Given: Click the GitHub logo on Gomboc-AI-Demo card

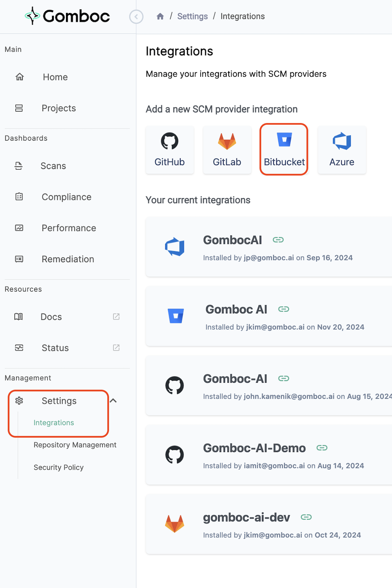Looking at the screenshot, I should 175,455.
